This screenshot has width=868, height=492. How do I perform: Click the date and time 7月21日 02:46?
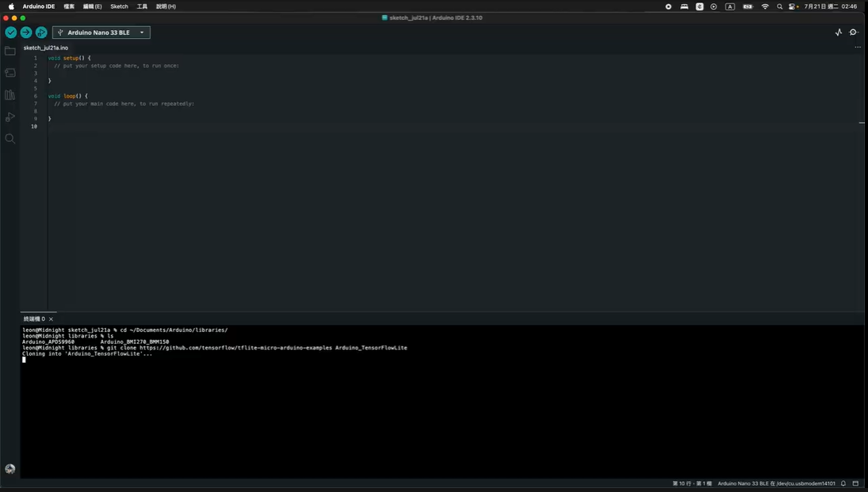[x=831, y=6]
